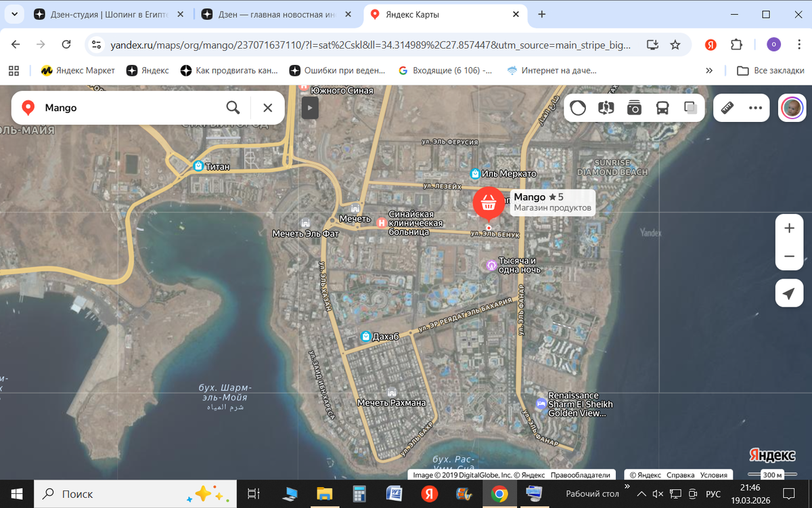This screenshot has width=812, height=508.
Task: Open the Условия link
Action: point(713,475)
